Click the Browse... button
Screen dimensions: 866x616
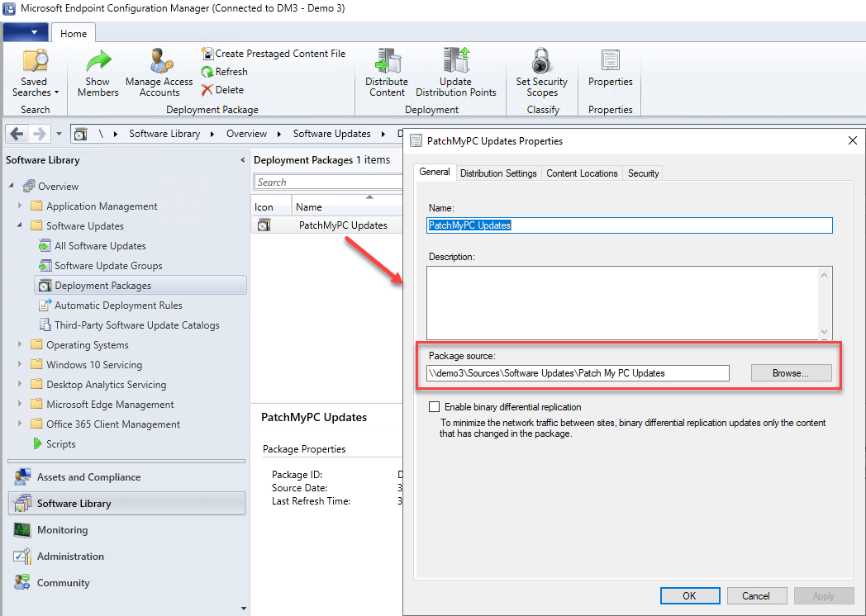point(791,373)
